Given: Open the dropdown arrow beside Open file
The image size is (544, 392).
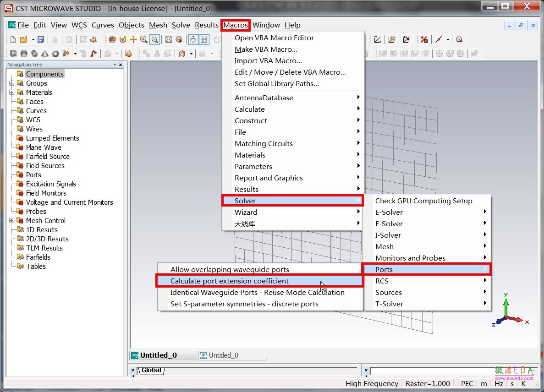Looking at the screenshot, I should pyautogui.click(x=33, y=39).
